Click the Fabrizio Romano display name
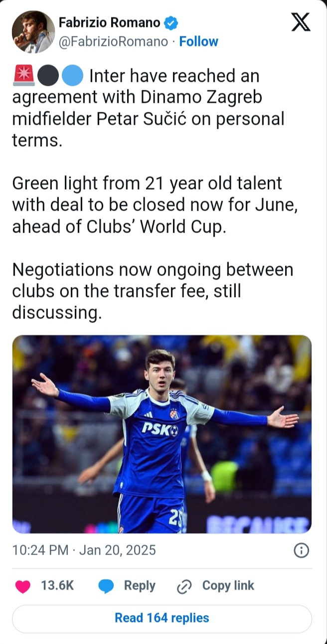Image resolution: width=327 pixels, height=644 pixels. coord(109,22)
